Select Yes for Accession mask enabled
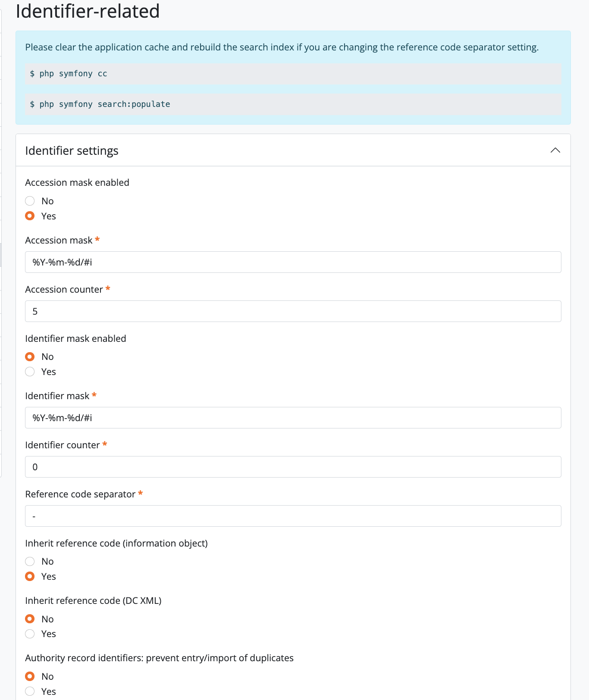 click(30, 216)
